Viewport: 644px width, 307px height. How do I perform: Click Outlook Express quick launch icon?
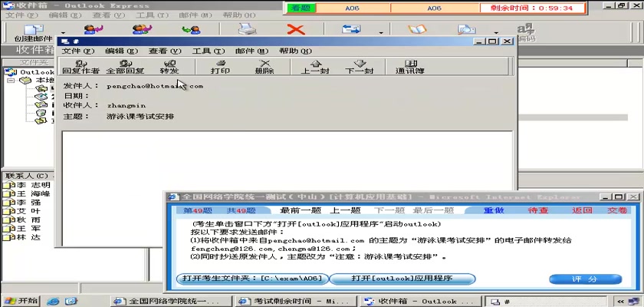(71, 302)
